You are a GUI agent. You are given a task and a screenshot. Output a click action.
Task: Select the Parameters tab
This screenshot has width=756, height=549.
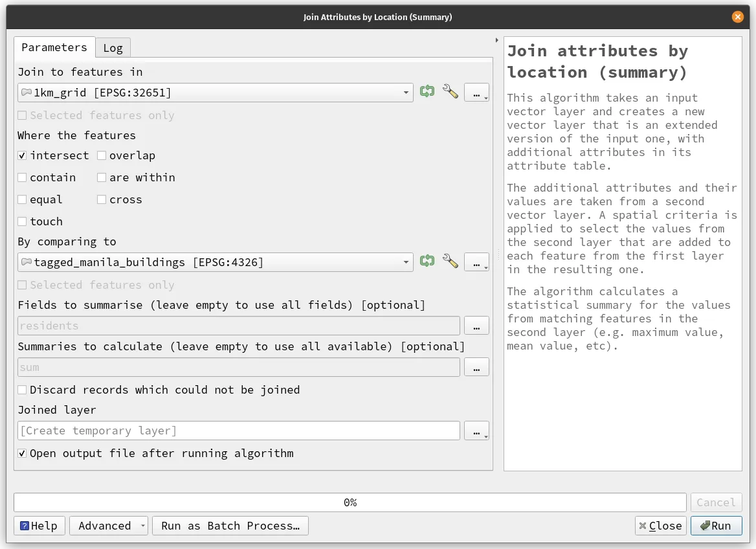[x=54, y=47]
